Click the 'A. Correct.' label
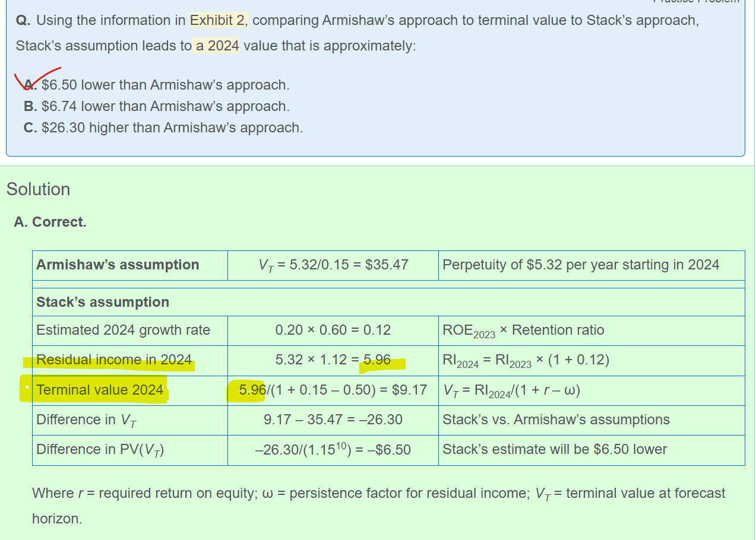756x540 pixels. coord(50,222)
